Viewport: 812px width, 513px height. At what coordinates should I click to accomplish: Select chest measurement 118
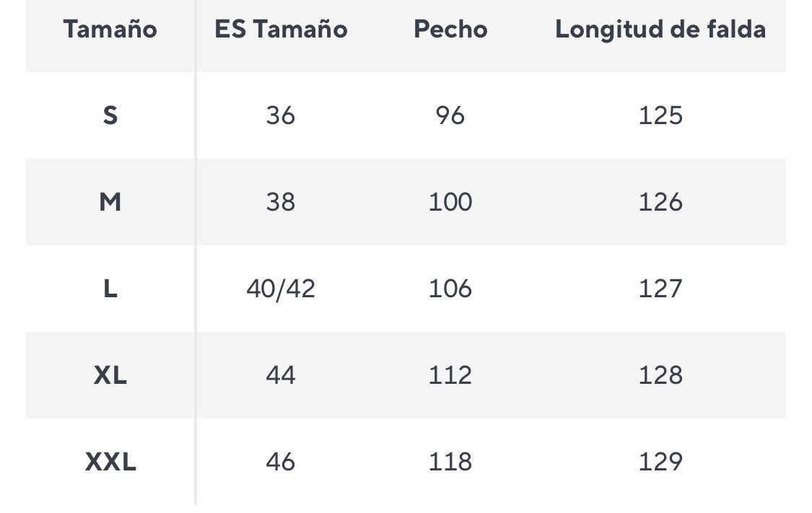click(450, 462)
